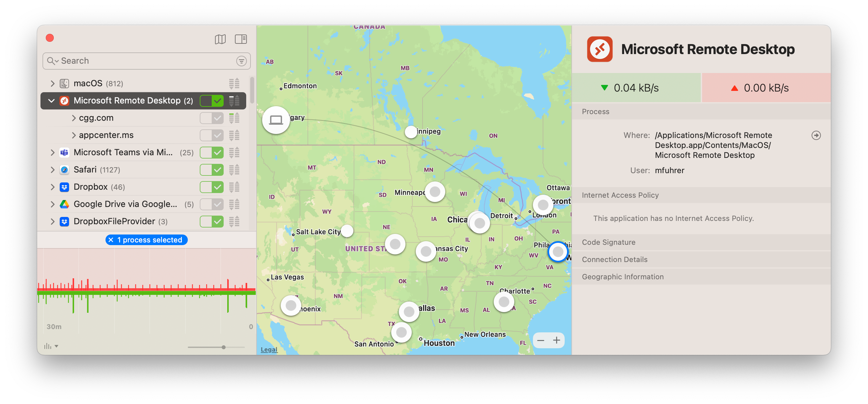Expand the macOS process group

click(x=52, y=84)
